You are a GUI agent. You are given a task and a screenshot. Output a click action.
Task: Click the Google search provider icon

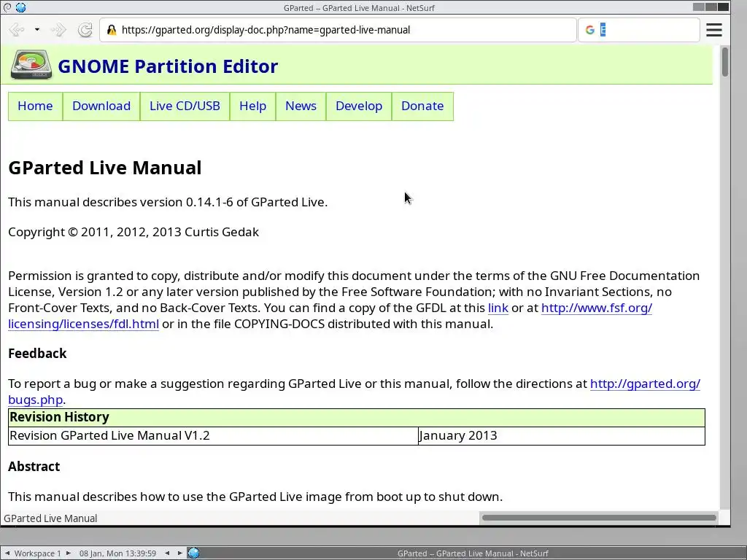589,30
